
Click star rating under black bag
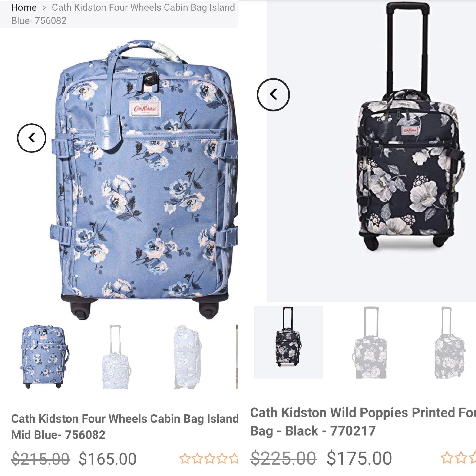(x=458, y=457)
